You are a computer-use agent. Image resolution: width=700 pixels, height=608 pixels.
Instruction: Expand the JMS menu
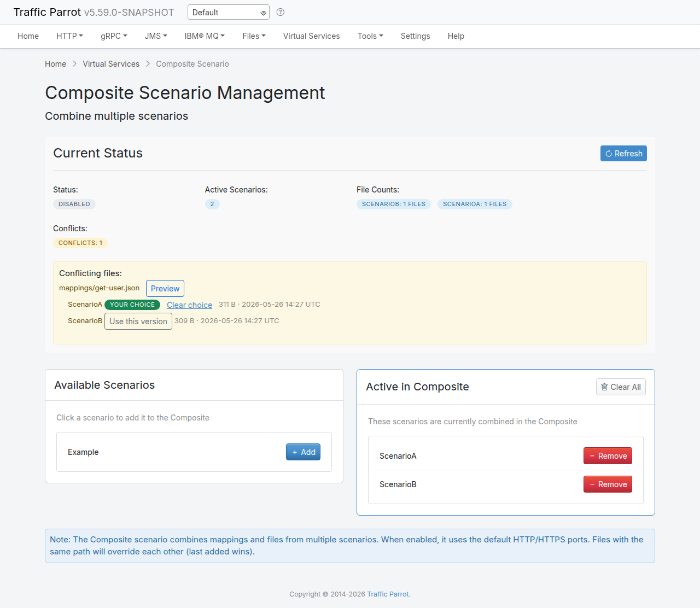tap(156, 36)
